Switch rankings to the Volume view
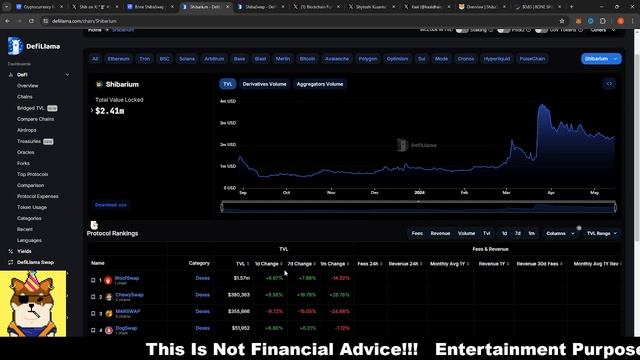 466,233
